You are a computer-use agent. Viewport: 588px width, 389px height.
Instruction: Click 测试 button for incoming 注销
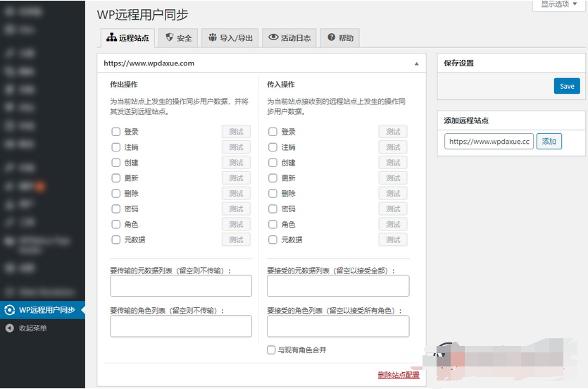click(393, 147)
